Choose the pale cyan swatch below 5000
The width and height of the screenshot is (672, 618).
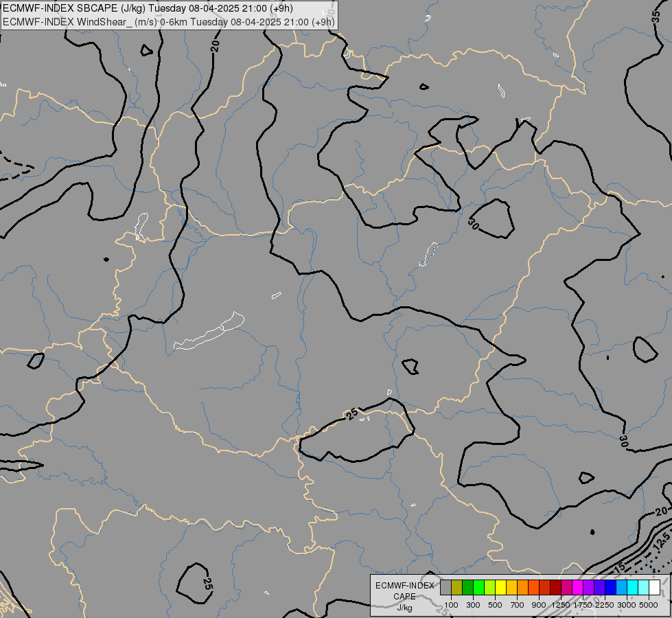(x=644, y=588)
